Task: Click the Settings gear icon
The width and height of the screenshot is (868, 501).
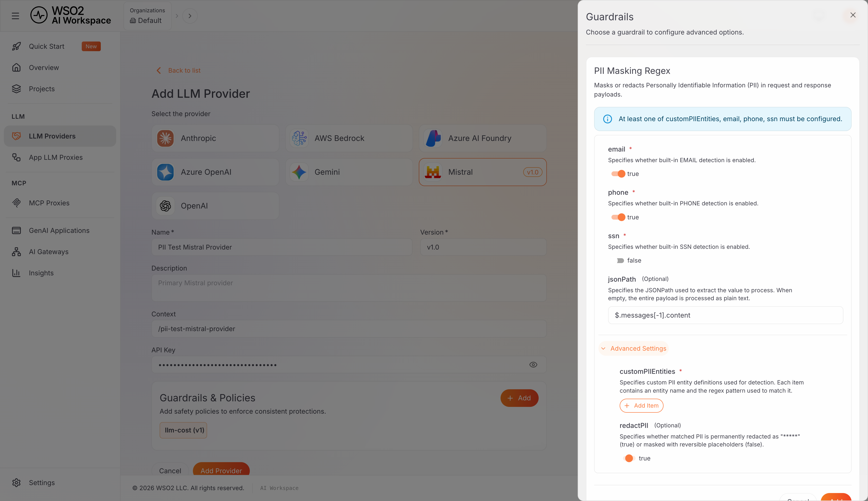Action: pos(16,482)
